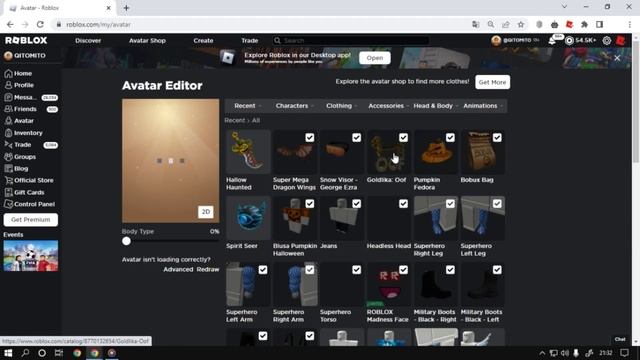Open the browser extensions puzzle icon

coord(584,24)
